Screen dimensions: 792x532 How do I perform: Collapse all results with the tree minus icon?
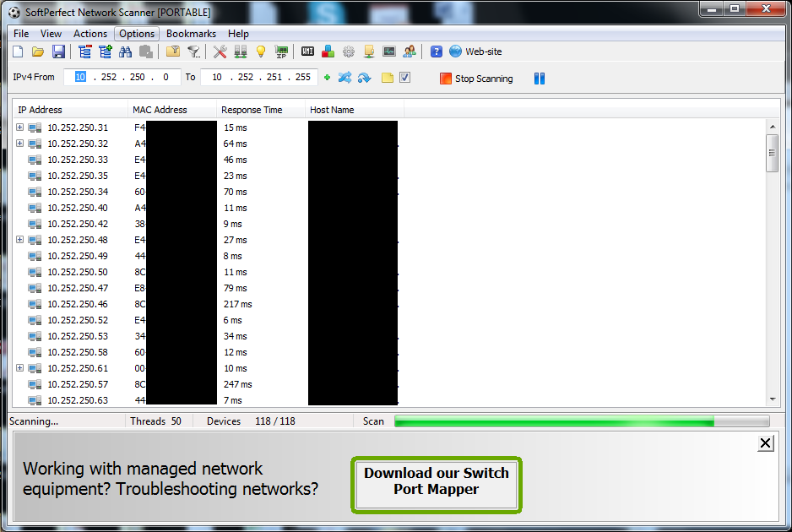coord(84,52)
